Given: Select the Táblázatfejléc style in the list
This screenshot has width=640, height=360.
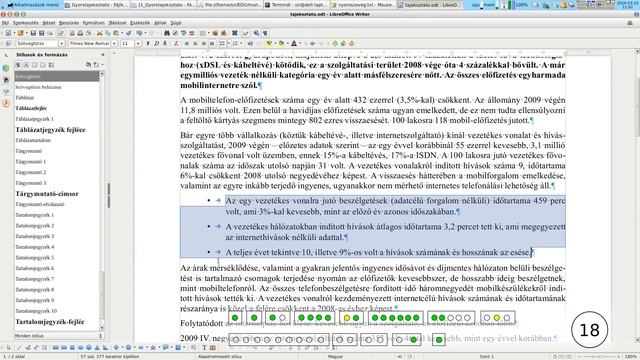Looking at the screenshot, I should coord(31,108).
